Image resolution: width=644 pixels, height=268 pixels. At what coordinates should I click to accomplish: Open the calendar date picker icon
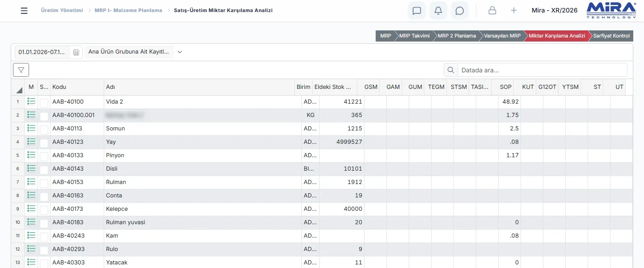[76, 52]
